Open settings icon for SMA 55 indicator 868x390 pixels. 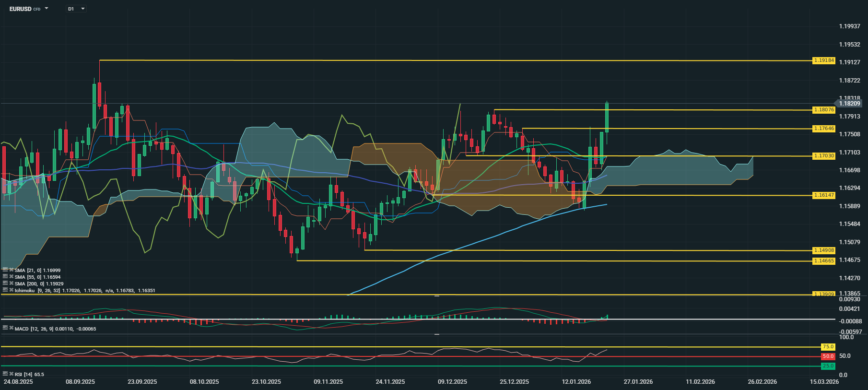click(5, 277)
